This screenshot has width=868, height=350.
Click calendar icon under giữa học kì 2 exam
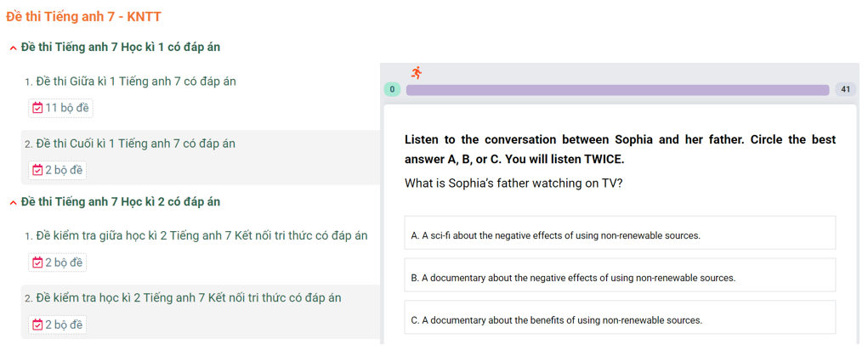click(37, 262)
